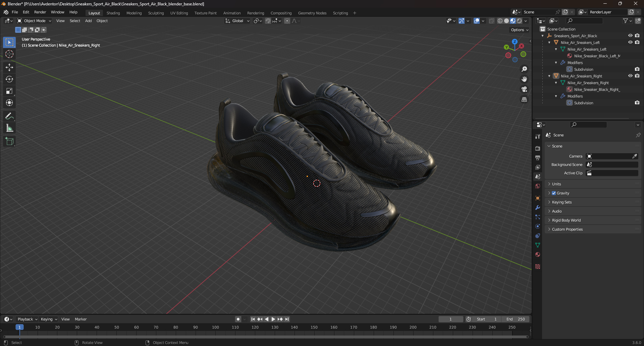Open the View Layer properties tab
Screen dimensions: 644x346
(538, 167)
